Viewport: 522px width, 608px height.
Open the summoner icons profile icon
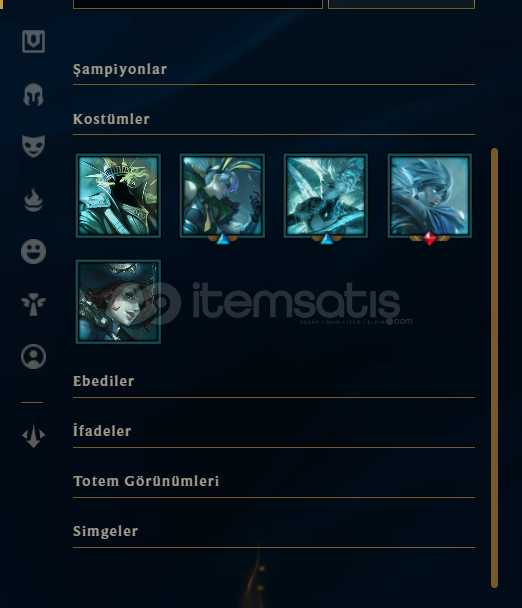(x=33, y=356)
